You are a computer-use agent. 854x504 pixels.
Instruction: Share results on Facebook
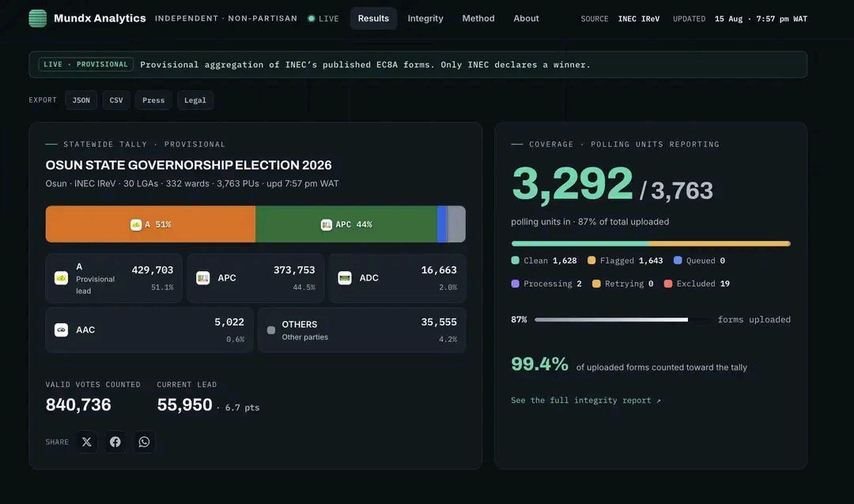(x=115, y=442)
